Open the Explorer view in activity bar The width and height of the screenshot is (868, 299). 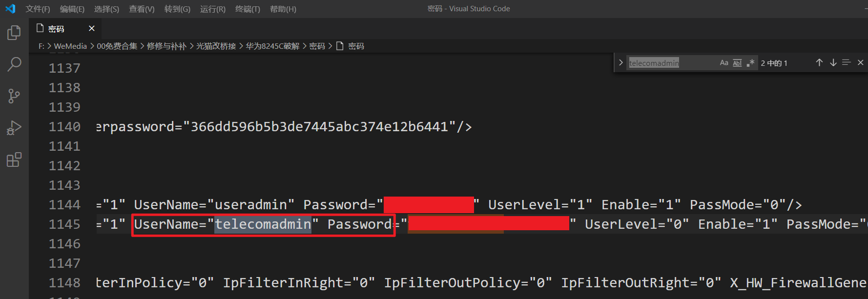[x=14, y=33]
